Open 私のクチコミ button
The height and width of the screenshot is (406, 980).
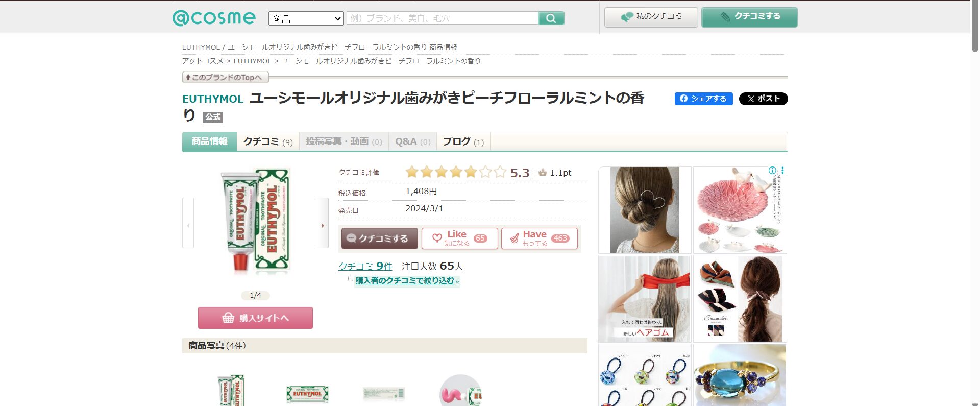(651, 17)
